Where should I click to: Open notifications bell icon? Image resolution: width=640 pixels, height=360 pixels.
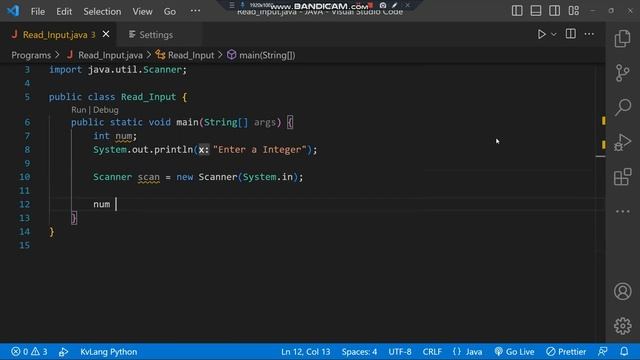tap(624, 351)
